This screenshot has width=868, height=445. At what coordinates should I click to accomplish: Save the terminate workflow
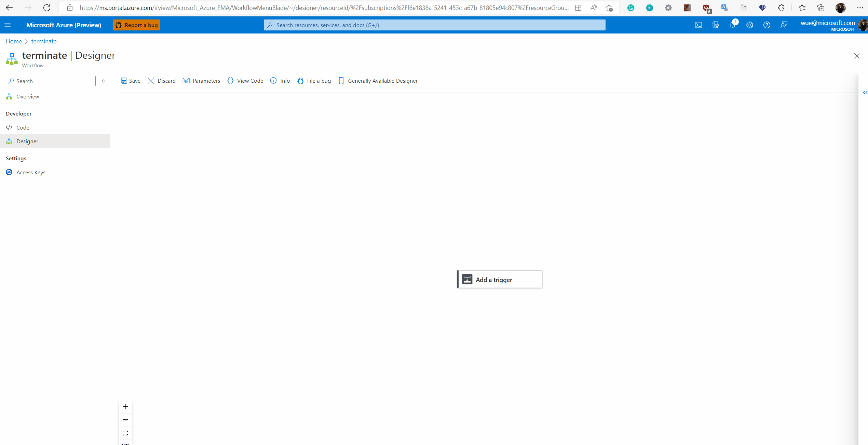tap(130, 81)
